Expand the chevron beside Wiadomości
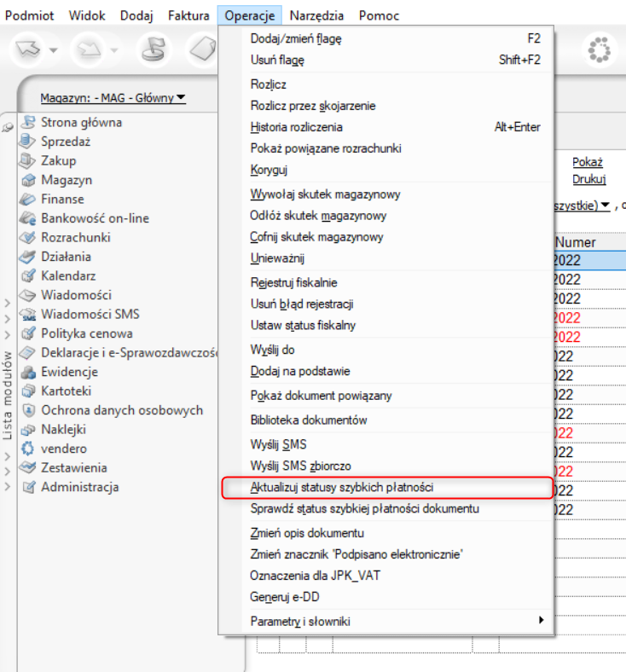Screen dimensions: 626x672 tap(8, 303)
